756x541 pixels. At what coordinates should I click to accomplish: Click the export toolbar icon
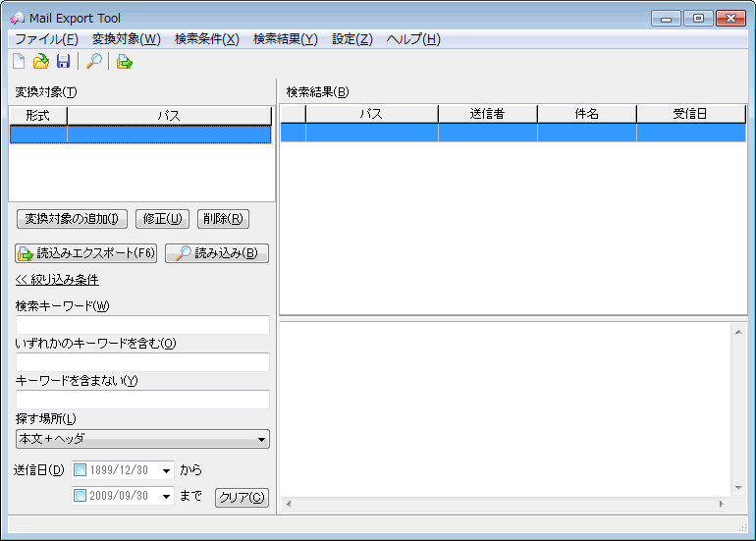pos(125,63)
